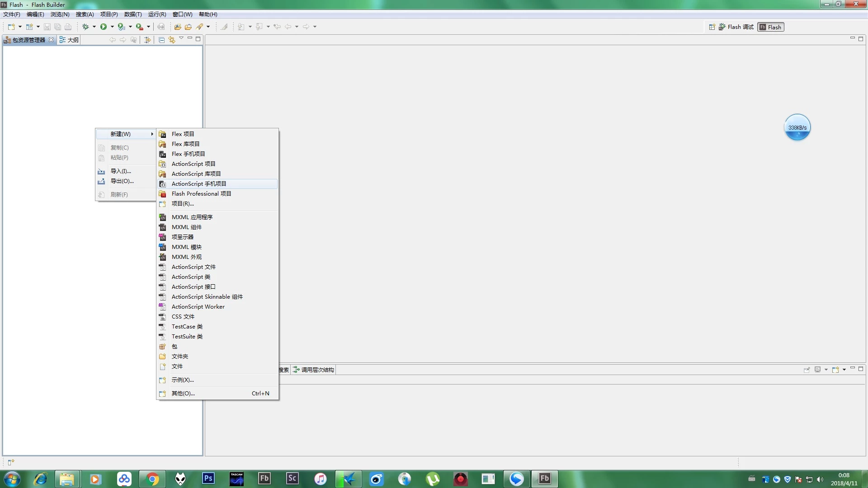Open the open perspective icon beside Flash debug
868x488 pixels.
tap(712, 27)
